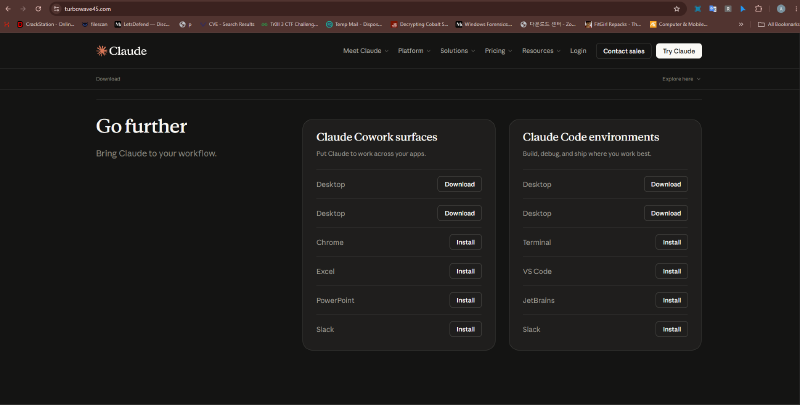Open the CrackStation bookmark
Viewport: 800px width, 405px height.
(x=45, y=24)
